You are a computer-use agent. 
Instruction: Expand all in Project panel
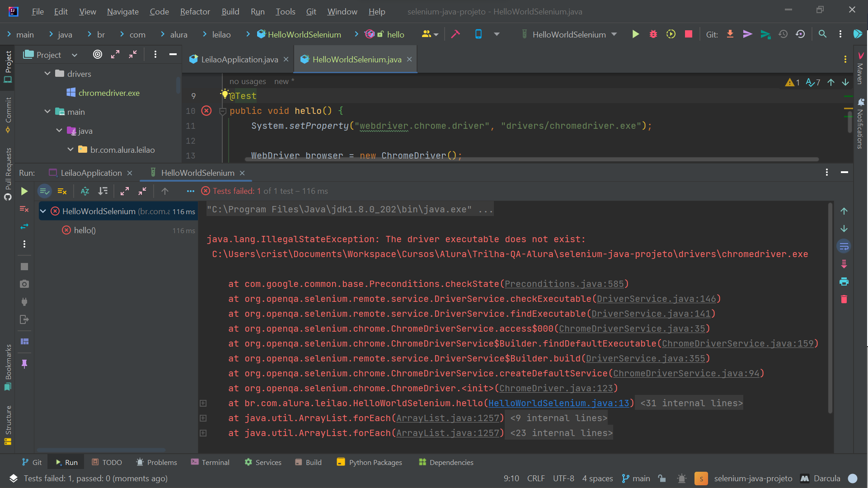[115, 55]
